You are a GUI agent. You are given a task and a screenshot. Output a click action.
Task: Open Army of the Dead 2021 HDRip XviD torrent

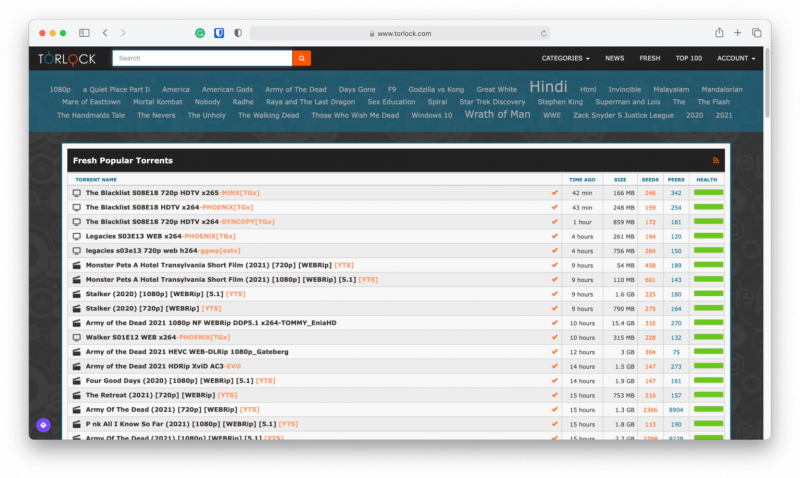pyautogui.click(x=163, y=366)
